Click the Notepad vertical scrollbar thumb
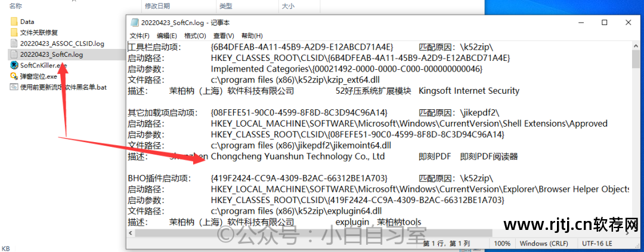Image resolution: width=644 pixels, height=252 pixels. pos(636,59)
